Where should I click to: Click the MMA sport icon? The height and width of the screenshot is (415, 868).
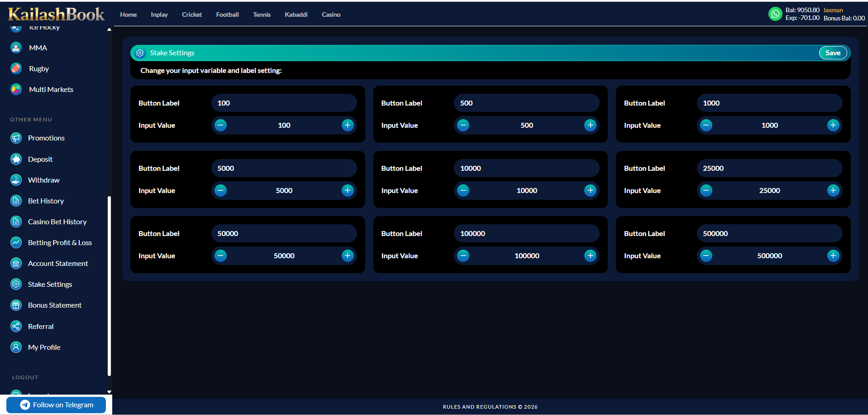click(x=16, y=48)
